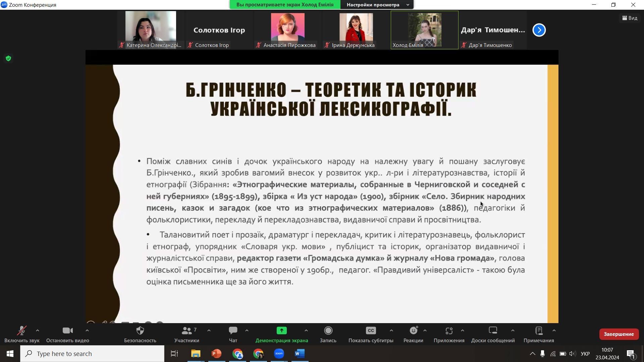Open the Безопасность shield icon
Screen dimensions: 644x362
point(140,331)
